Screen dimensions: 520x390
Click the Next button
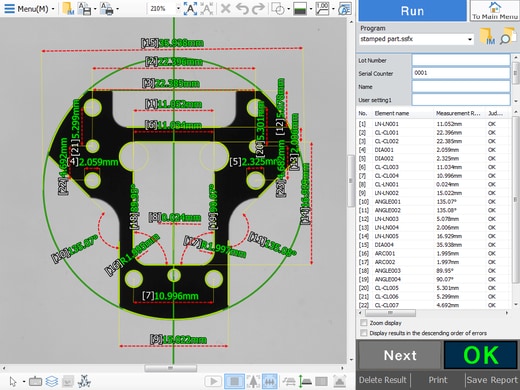[400, 355]
